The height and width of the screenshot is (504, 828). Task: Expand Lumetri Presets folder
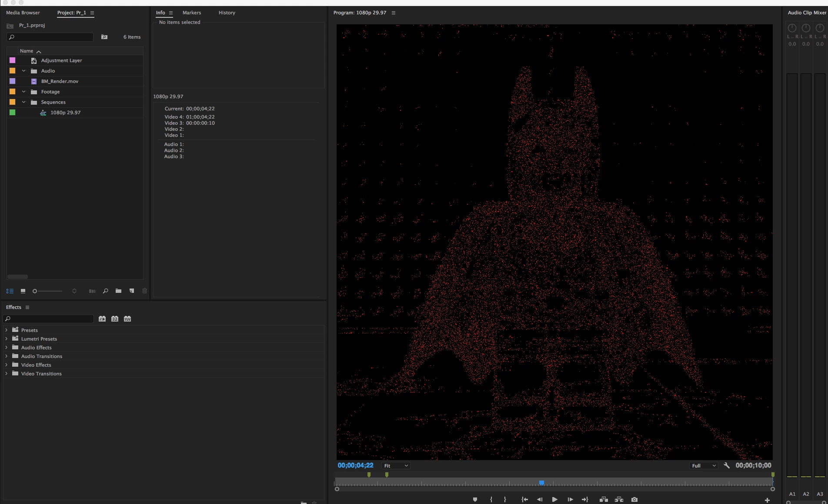click(x=6, y=339)
